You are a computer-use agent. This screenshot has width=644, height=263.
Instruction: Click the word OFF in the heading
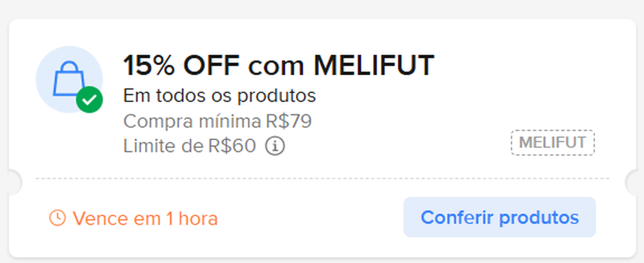coord(211,66)
